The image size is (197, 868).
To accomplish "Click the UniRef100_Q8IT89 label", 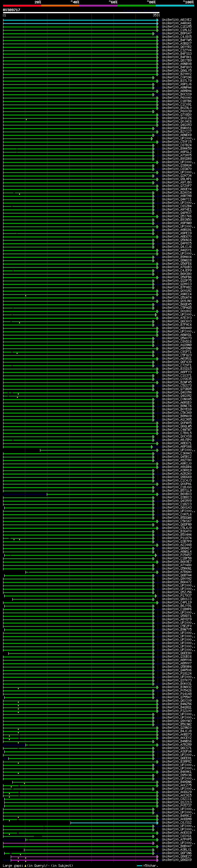I will click(x=176, y=61).
